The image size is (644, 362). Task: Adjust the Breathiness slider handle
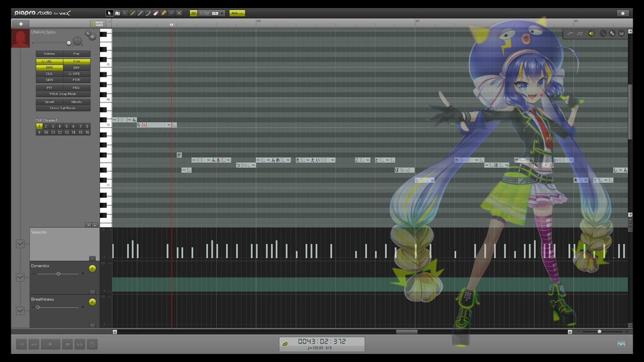[x=38, y=308]
